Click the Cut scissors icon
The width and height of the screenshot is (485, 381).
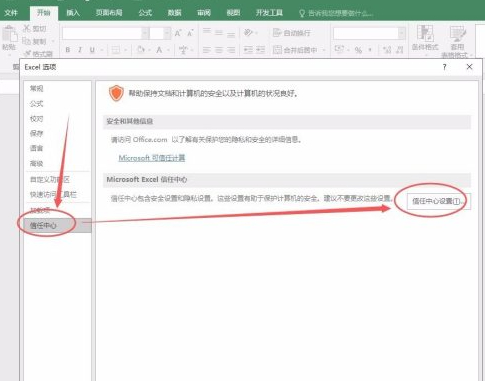point(27,29)
